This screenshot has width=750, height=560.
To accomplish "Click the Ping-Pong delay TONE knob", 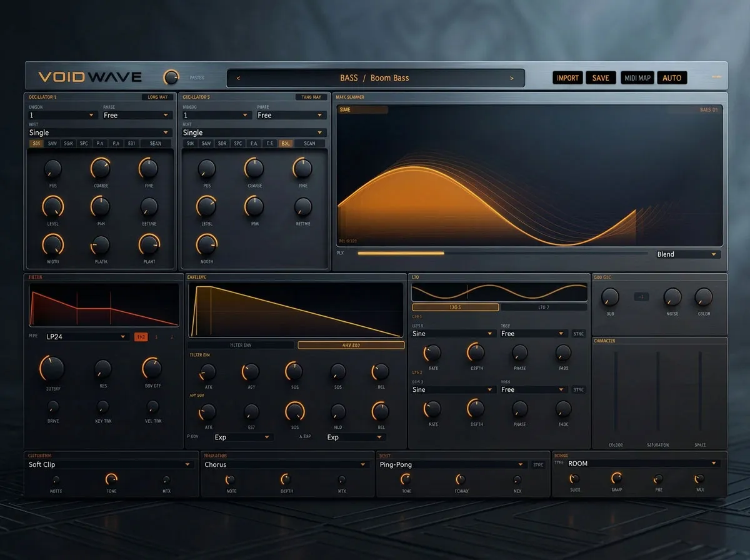I will point(406,479).
